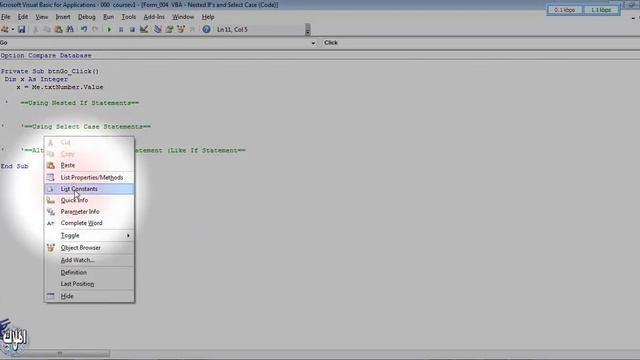640x360 pixels.
Task: Choose Hide from the context menu
Action: pos(89,296)
